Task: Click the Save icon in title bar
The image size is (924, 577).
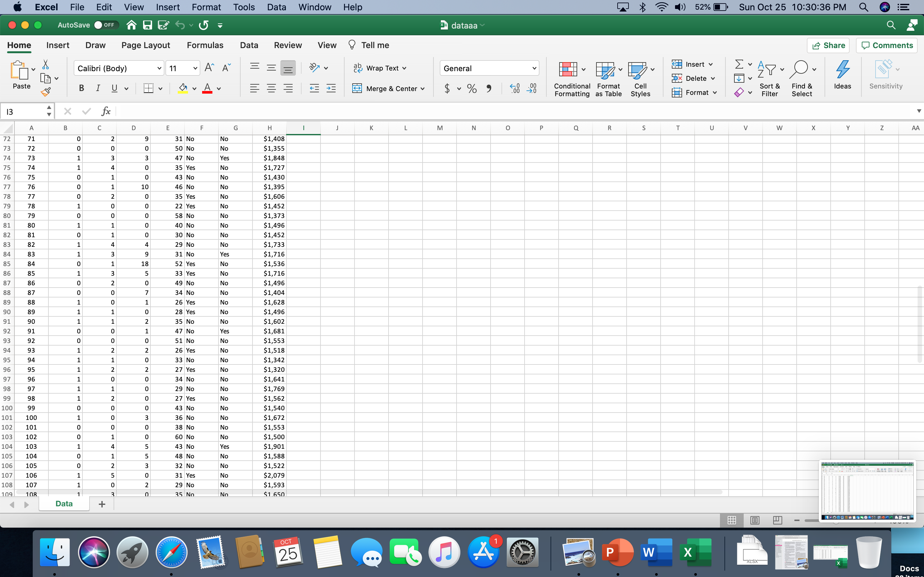Action: [147, 25]
